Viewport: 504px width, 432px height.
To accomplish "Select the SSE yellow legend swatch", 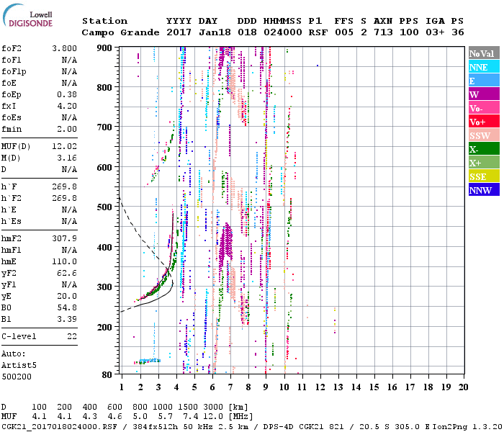I will coord(484,176).
